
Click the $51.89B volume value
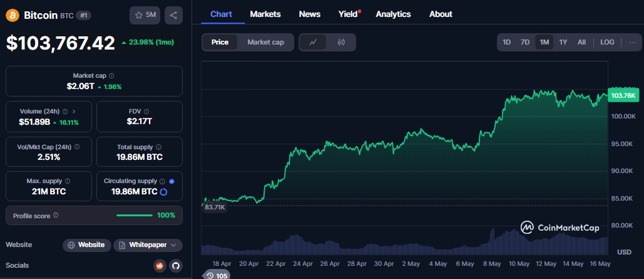(x=34, y=122)
